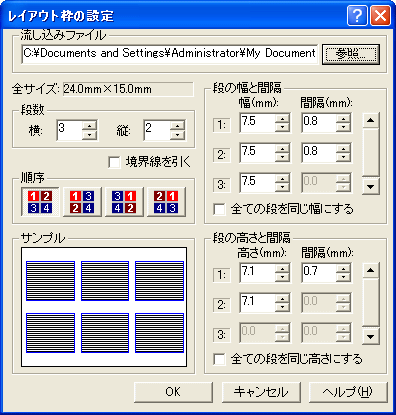
Task: Click the file path input field
Action: (x=170, y=54)
